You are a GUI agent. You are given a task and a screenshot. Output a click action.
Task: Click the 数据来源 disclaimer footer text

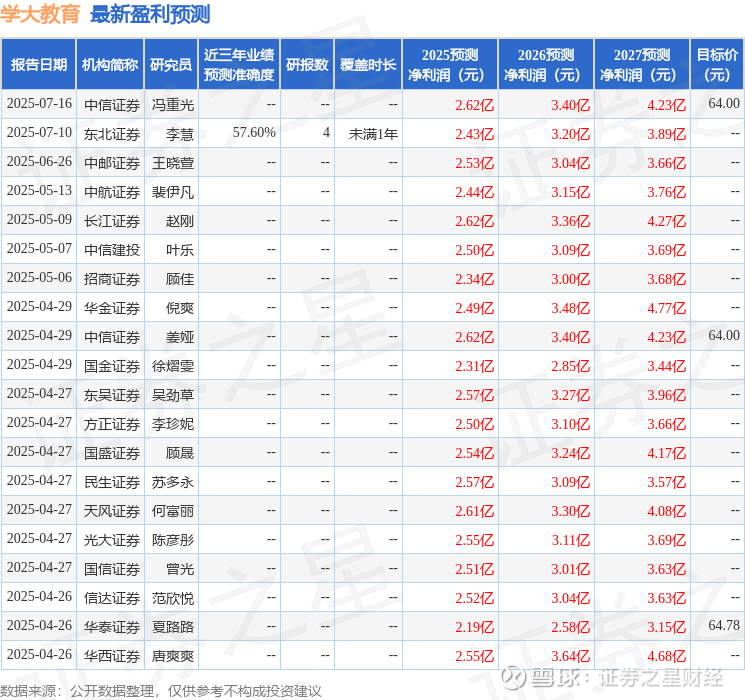161,691
